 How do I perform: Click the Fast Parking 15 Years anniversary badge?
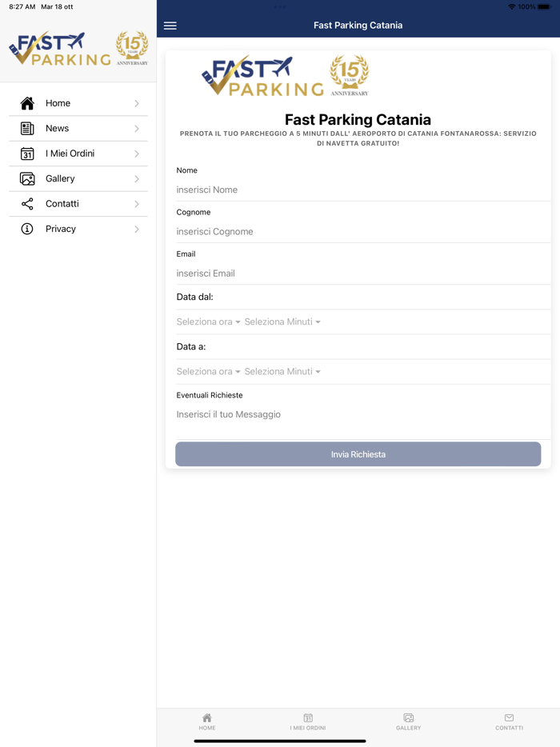pyautogui.click(x=349, y=74)
